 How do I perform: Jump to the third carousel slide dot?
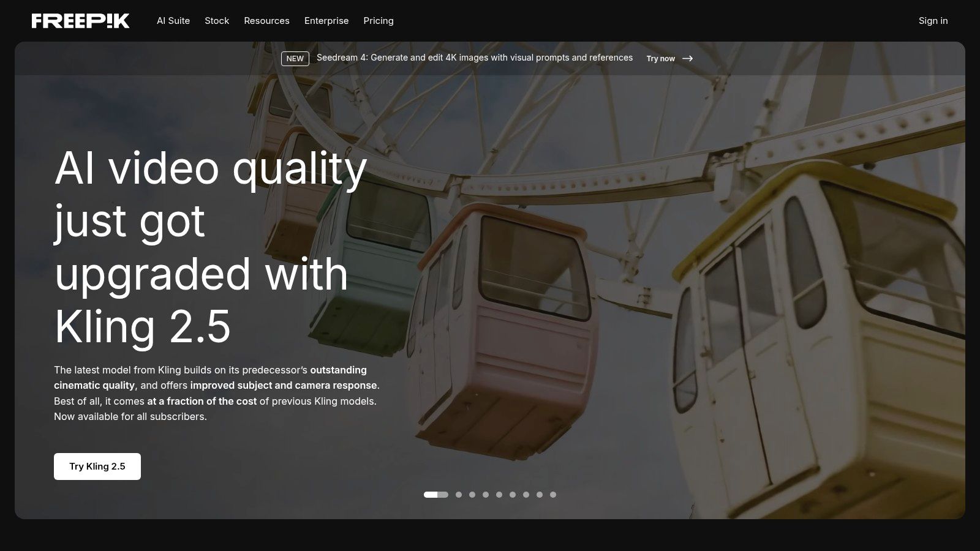click(472, 495)
